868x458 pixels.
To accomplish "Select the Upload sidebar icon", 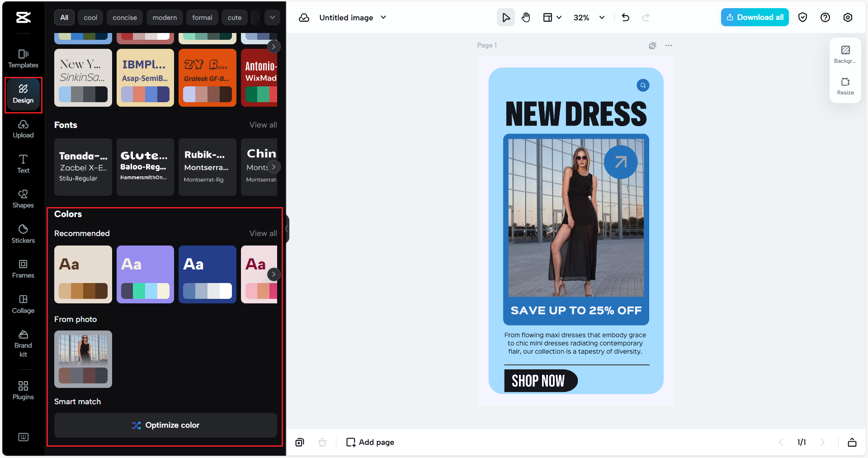I will pos(23,129).
